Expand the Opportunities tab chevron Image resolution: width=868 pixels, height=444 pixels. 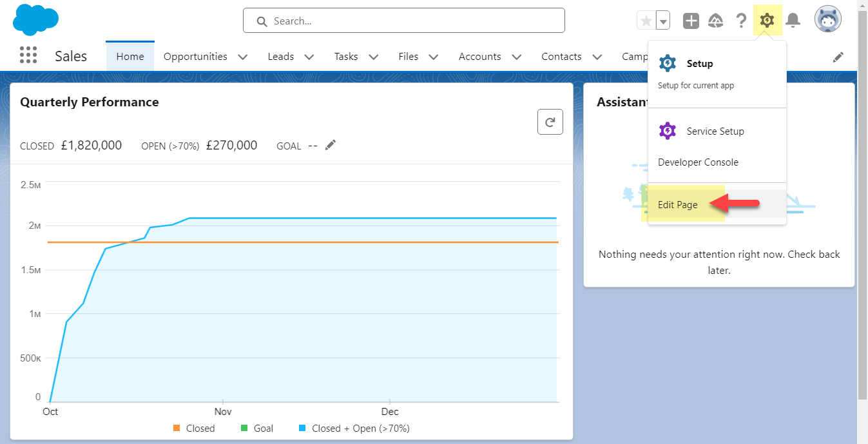tap(242, 57)
